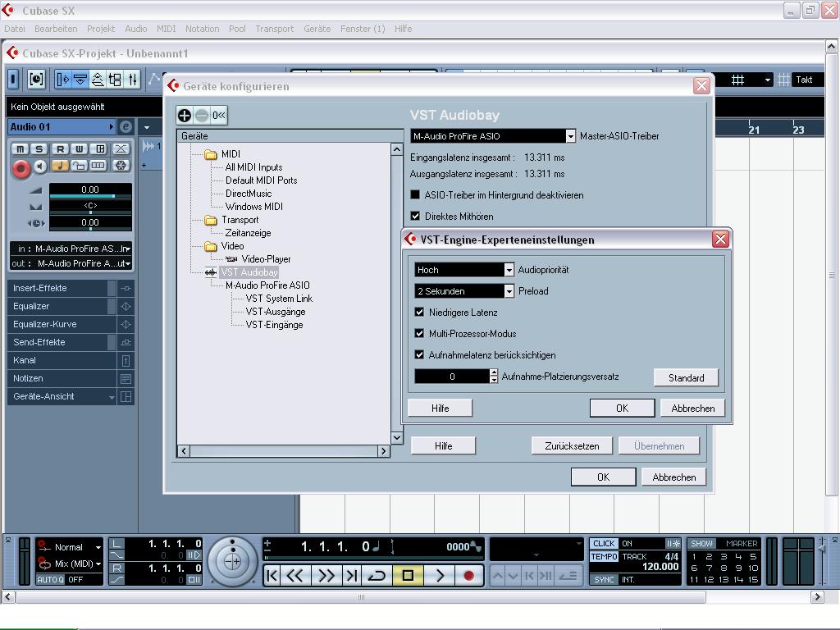The image size is (840, 630).
Task: Click the Rewind transport button
Action: pyautogui.click(x=295, y=576)
